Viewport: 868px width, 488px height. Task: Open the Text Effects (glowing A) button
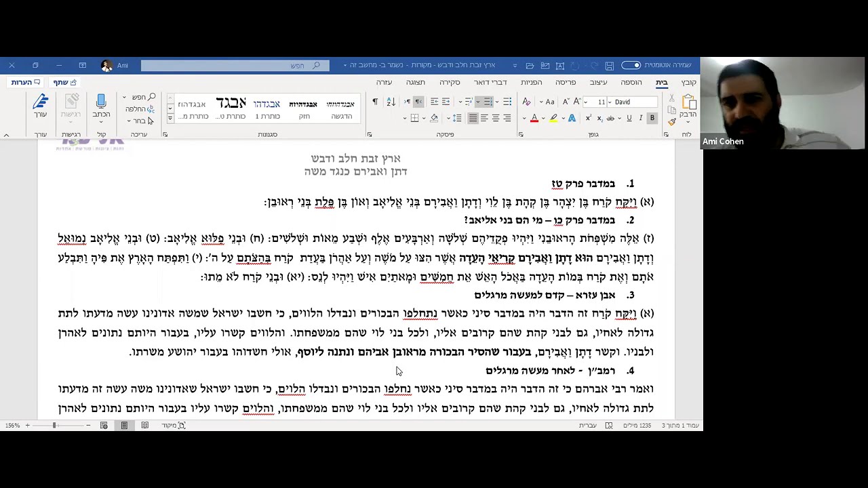tap(572, 118)
